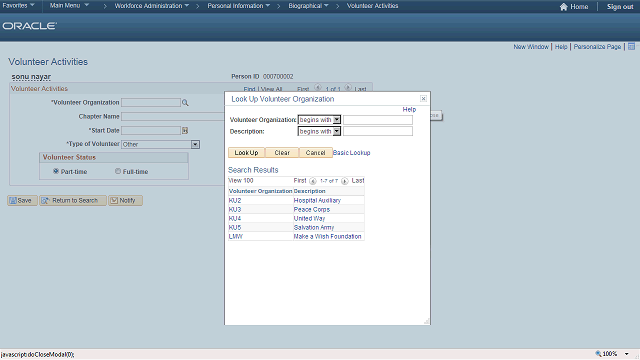This screenshot has width=640, height=360.
Task: Select the KU3 organization link
Action: pyautogui.click(x=235, y=209)
